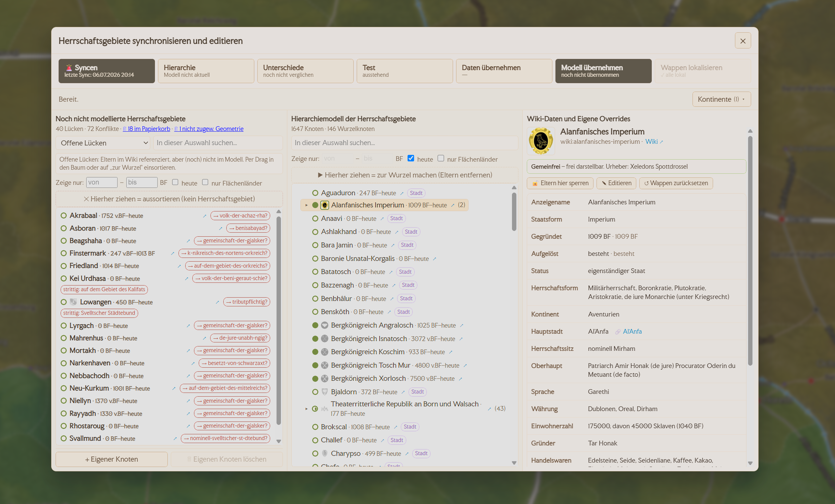Close the Herrschaftsgebiete dialog
This screenshot has width=835, height=504.
743,41
